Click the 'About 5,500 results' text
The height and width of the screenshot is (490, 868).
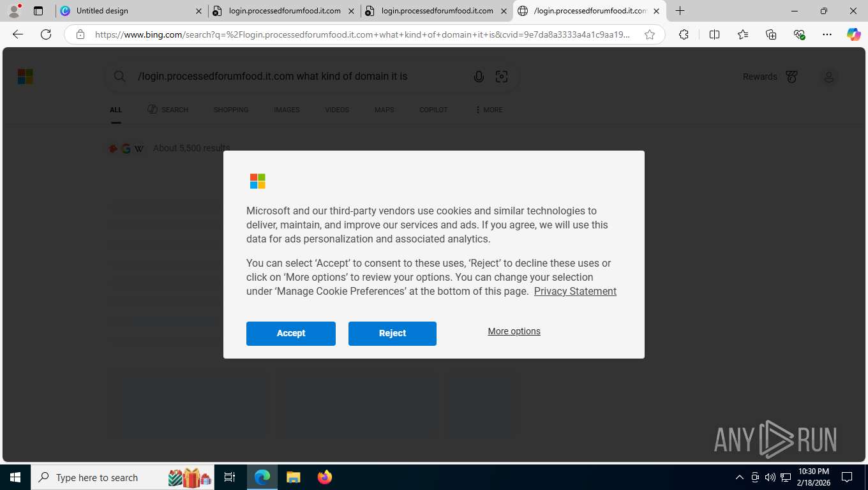[x=191, y=148]
